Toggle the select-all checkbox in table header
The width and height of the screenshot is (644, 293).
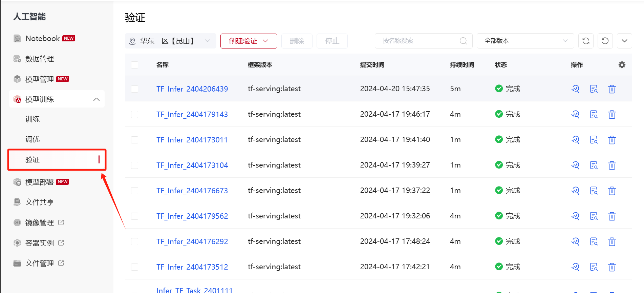135,65
